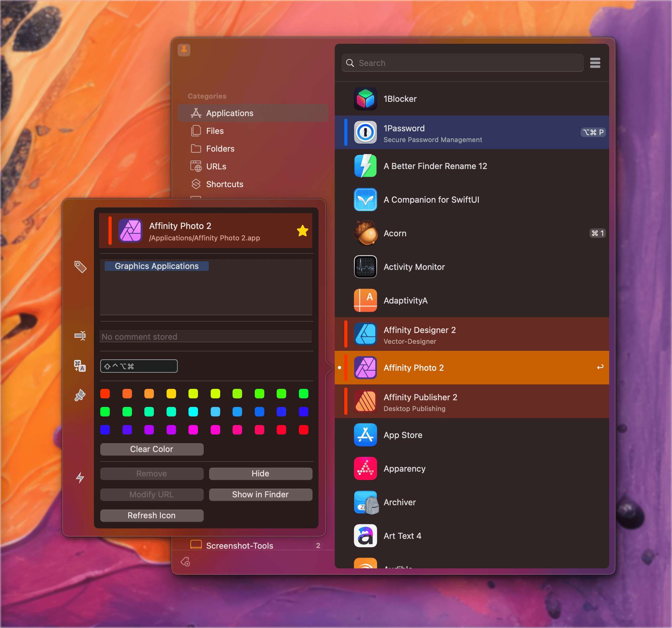Click the Graphics Applications tag
Viewport: 672px width, 628px height.
point(156,266)
